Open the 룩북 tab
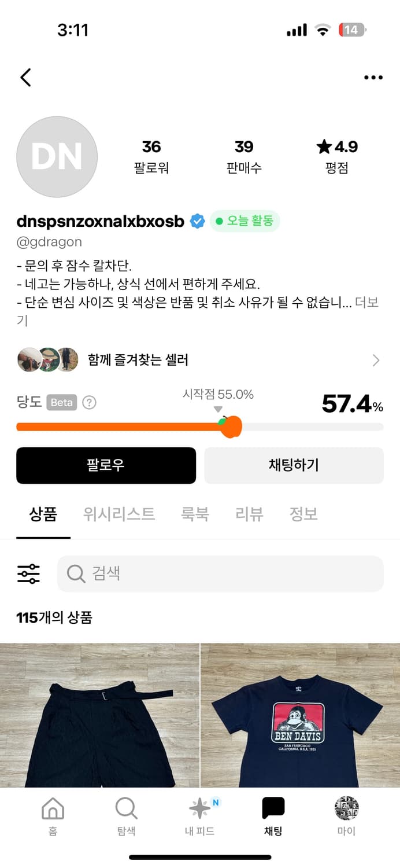The image size is (400, 868). [195, 514]
